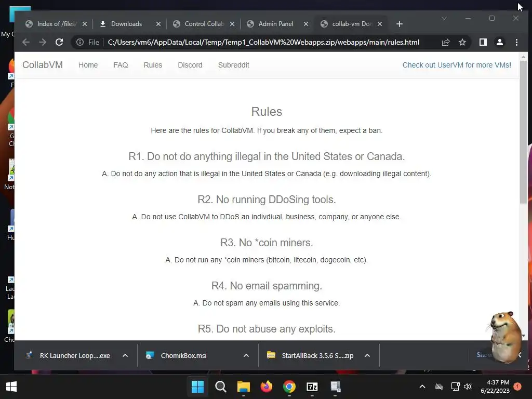Click heading R4. No email spamming.
Image resolution: width=532 pixels, height=399 pixels.
[267, 286]
